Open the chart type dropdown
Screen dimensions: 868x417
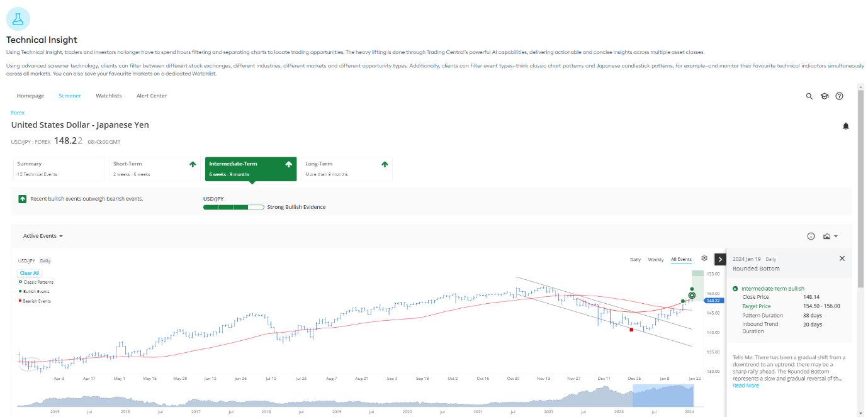[830, 236]
